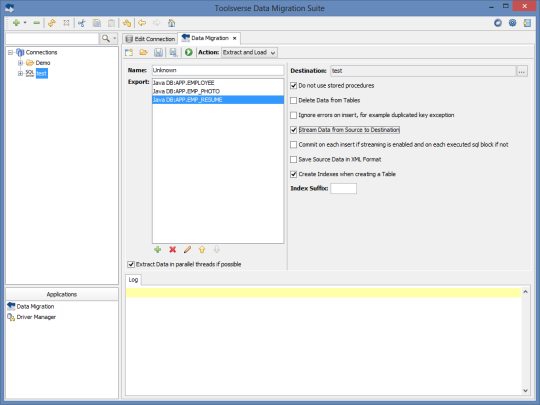The height and width of the screenshot is (405, 540).
Task: Click the blue circular icon at toolbar right
Action: pyautogui.click(x=498, y=23)
